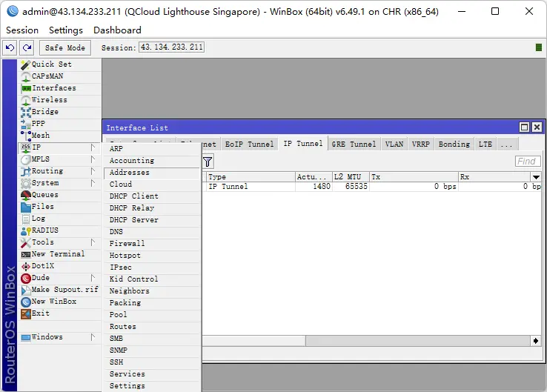Click the horizontal scrollbar right arrow in Interface List
The height and width of the screenshot is (392, 547).
point(536,340)
